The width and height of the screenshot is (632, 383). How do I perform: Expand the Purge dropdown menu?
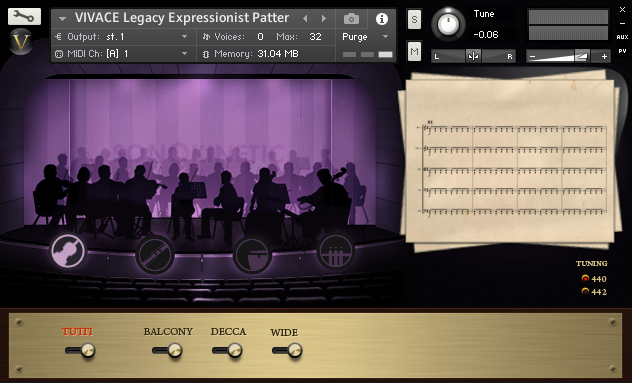pyautogui.click(x=385, y=37)
